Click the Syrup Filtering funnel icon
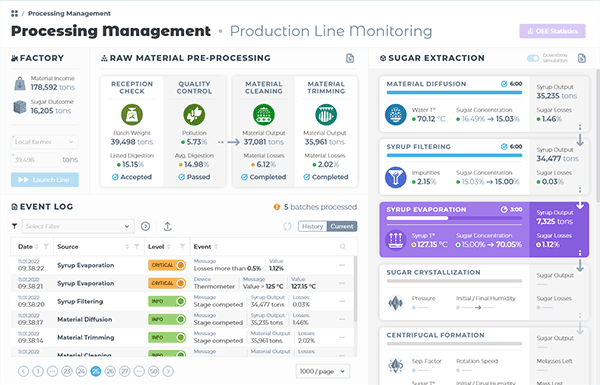 396,177
